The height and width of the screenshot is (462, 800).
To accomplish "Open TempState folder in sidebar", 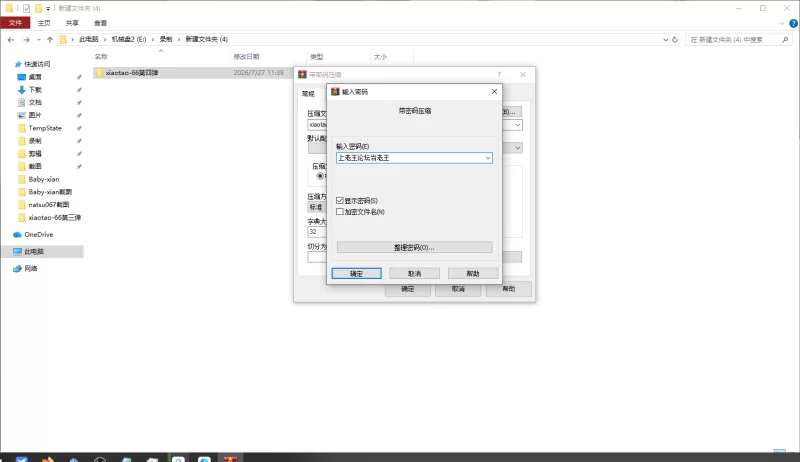I will [45, 128].
